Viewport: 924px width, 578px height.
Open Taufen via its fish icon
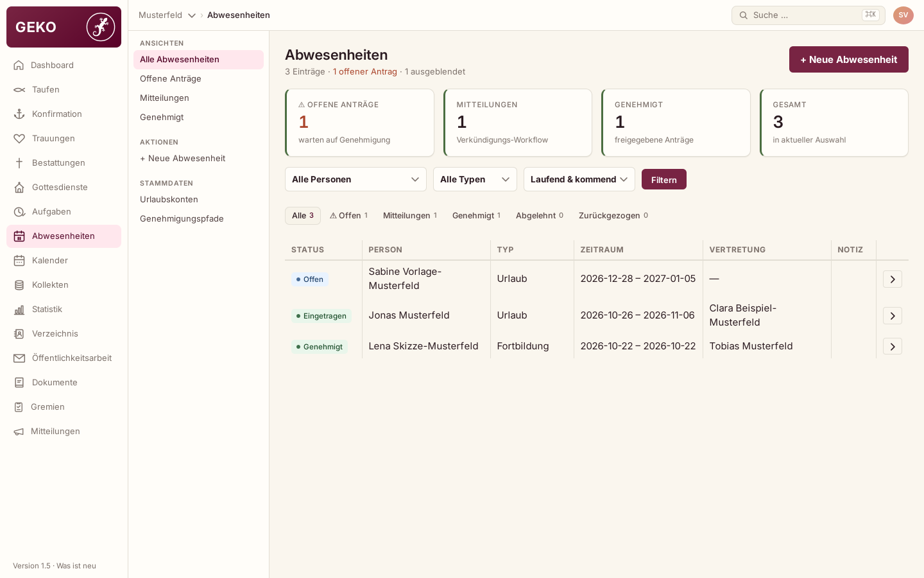[x=19, y=90]
